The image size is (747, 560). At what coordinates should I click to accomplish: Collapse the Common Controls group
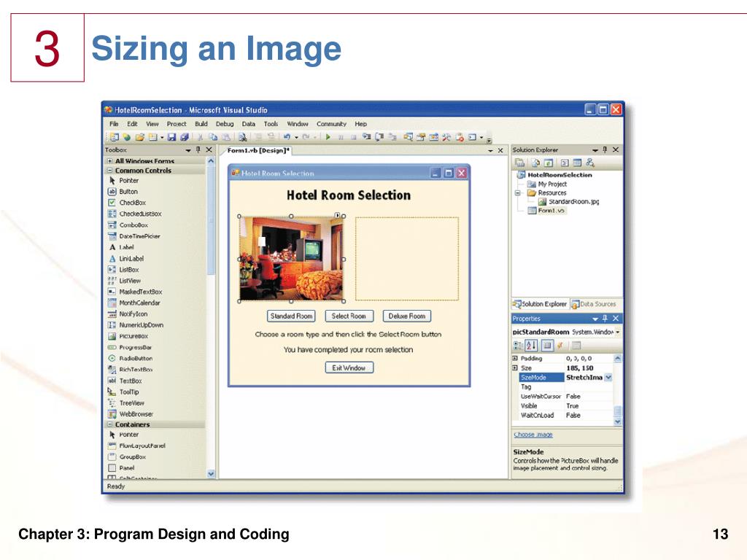[x=109, y=170]
